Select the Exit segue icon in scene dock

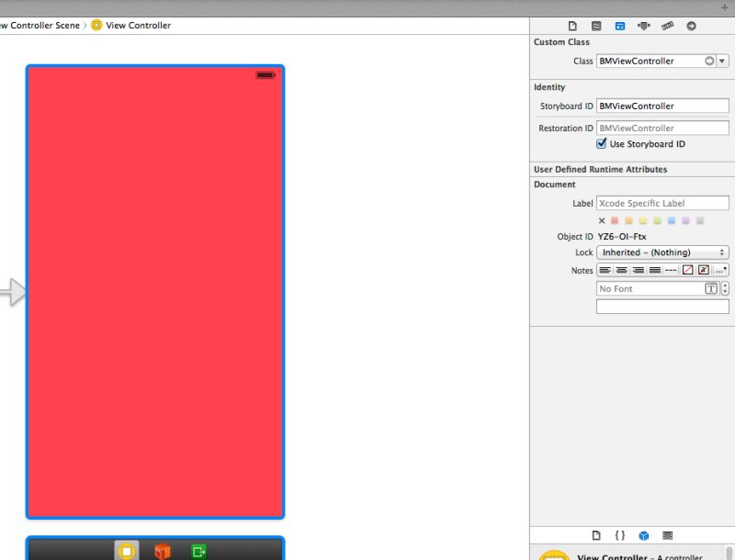[200, 551]
